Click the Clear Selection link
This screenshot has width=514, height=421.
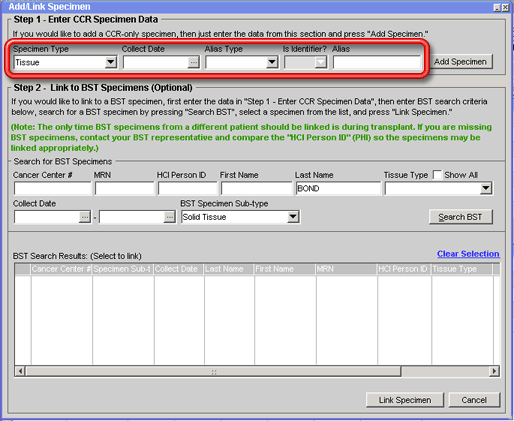coord(468,254)
